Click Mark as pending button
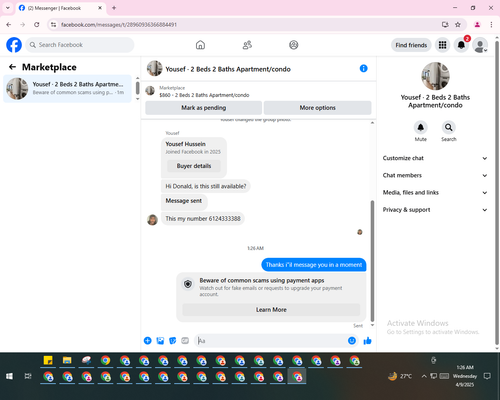Screen dimensions: 500x400 (204, 108)
